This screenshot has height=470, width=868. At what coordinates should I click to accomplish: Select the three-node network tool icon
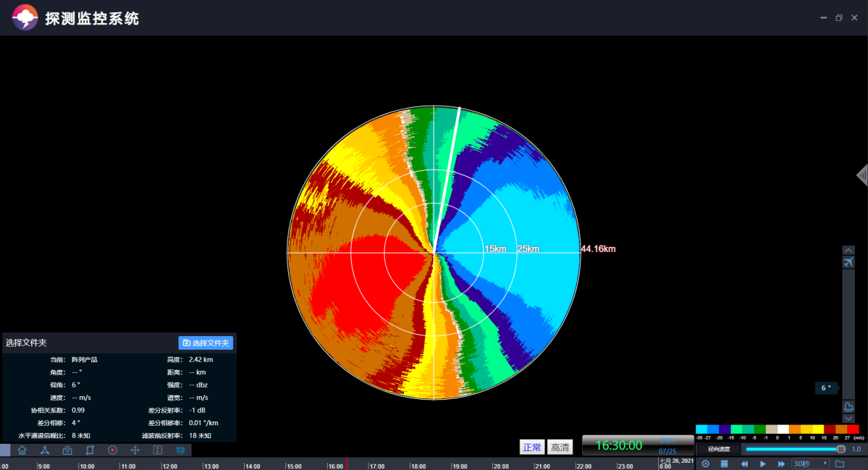[44, 450]
